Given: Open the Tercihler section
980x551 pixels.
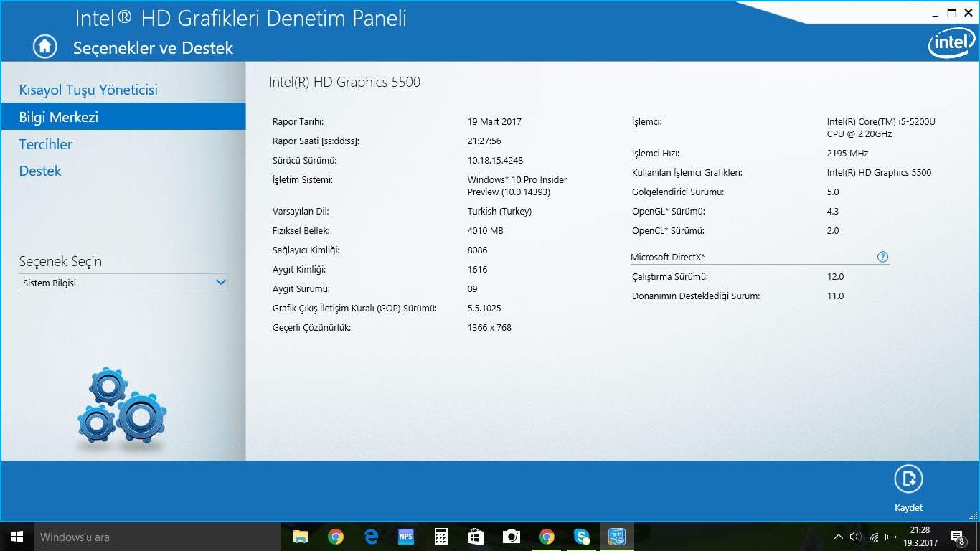Looking at the screenshot, I should coord(46,144).
